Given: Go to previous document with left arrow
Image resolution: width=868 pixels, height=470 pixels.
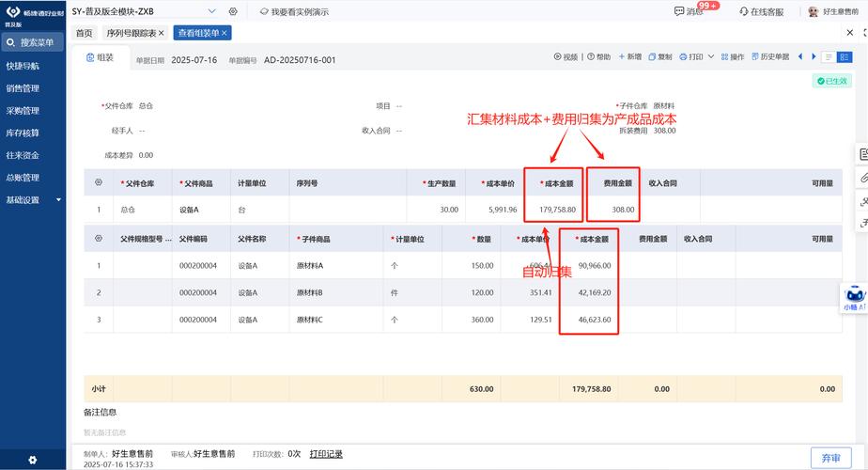Looking at the screenshot, I should pos(800,56).
